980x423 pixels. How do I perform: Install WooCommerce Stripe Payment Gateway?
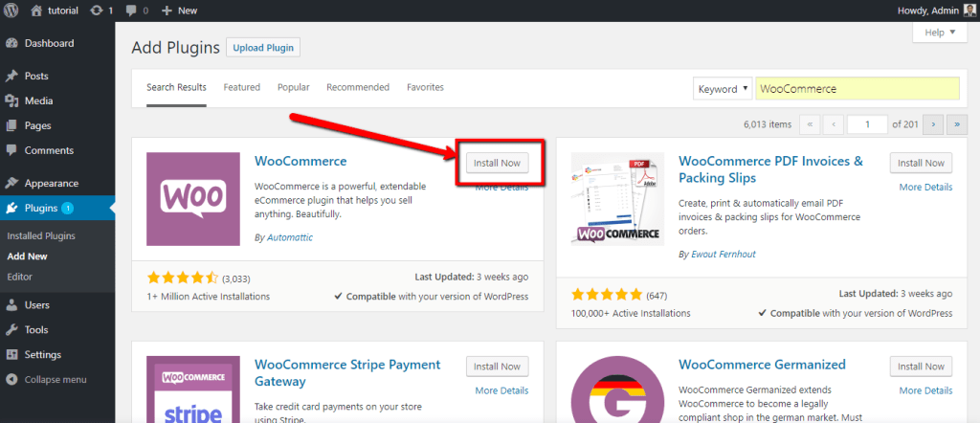tap(497, 367)
